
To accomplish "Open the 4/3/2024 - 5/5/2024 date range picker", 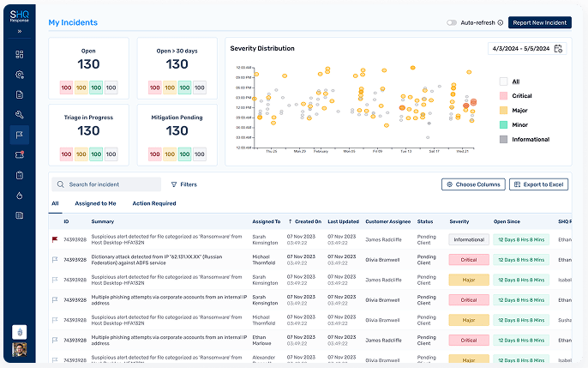I will click(x=527, y=49).
